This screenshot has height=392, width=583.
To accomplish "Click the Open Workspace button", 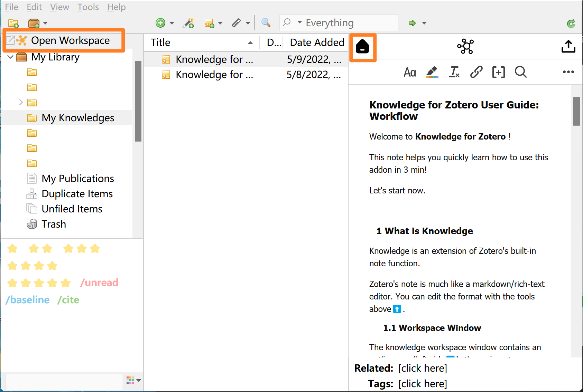I will (x=64, y=40).
